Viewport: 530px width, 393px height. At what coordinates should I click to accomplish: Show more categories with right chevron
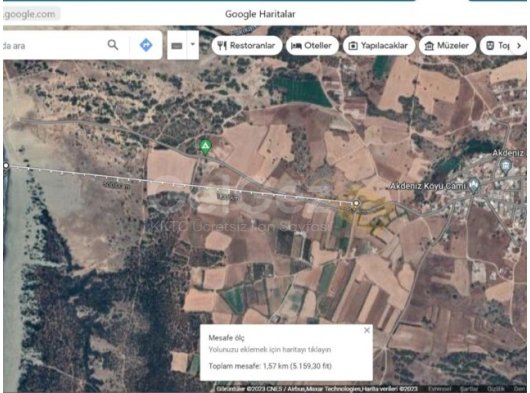pyautogui.click(x=519, y=46)
